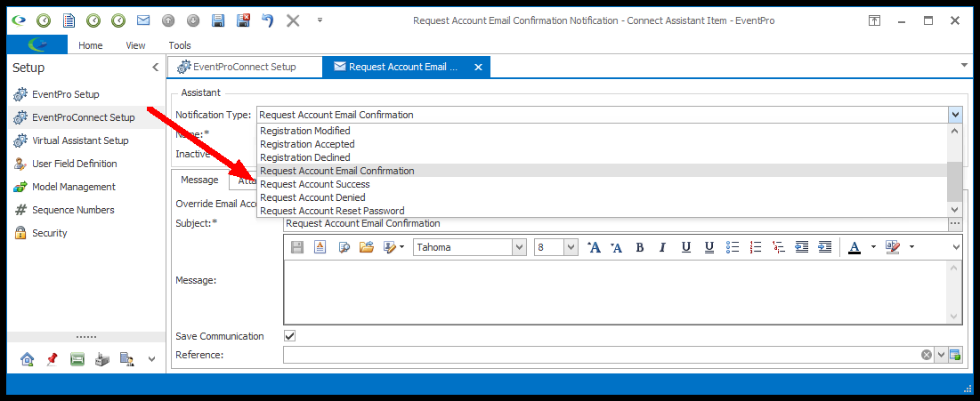This screenshot has height=401, width=980.
Task: Toggle the Save Communication checkbox
Action: coord(289,336)
